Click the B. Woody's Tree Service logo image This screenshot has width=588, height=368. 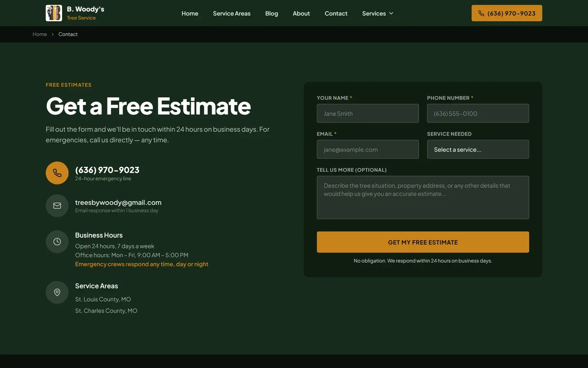(x=54, y=13)
